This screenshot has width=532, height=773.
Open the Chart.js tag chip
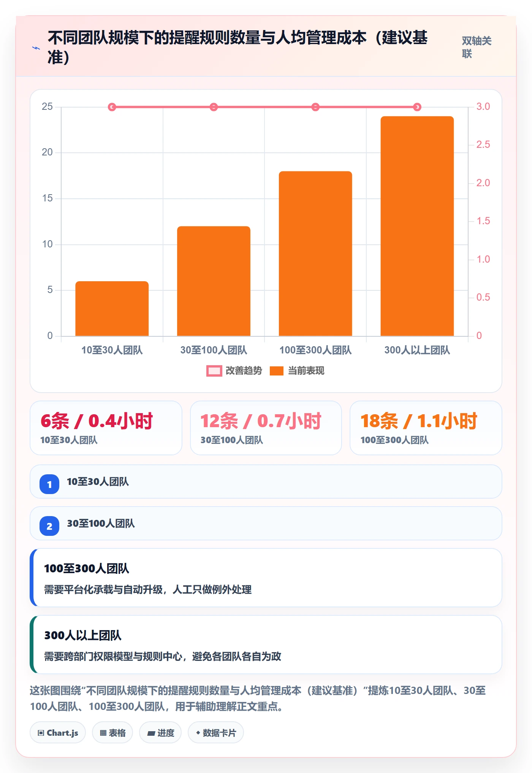pyautogui.click(x=58, y=733)
